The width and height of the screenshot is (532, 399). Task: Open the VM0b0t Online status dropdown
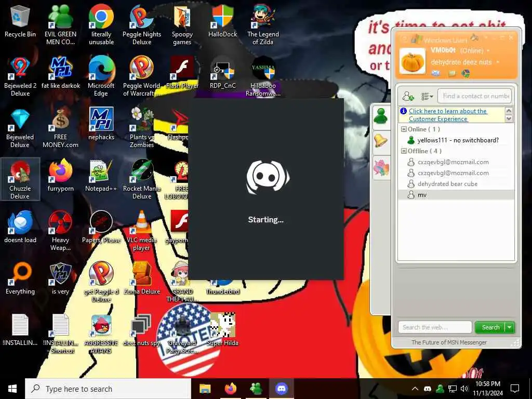tap(488, 50)
